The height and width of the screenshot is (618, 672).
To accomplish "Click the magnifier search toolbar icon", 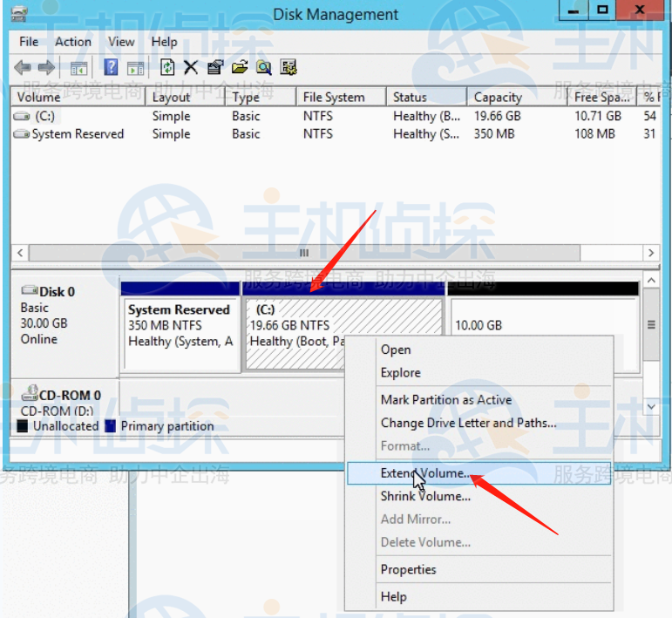I will (x=263, y=67).
